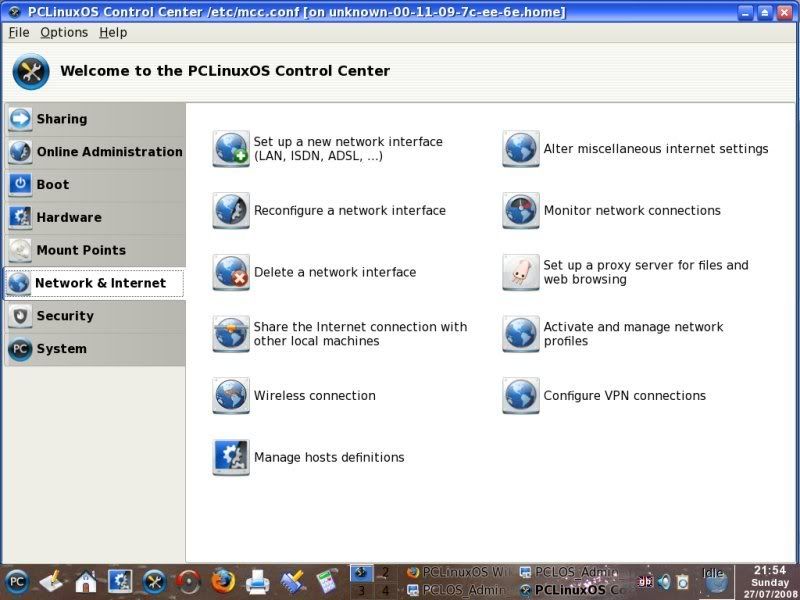Open the Home folder from taskbar
The image size is (800, 600).
point(86,582)
